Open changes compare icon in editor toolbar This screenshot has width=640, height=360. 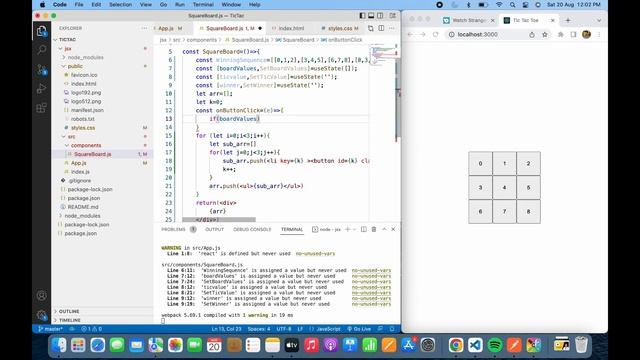pos(370,28)
